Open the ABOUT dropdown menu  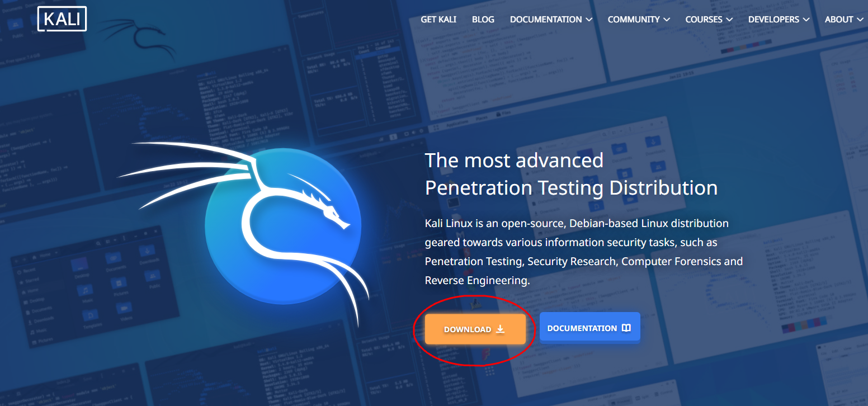pyautogui.click(x=843, y=20)
